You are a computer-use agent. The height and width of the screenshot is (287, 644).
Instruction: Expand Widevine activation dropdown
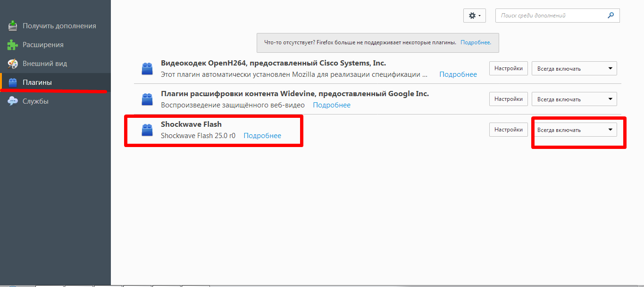coord(574,99)
